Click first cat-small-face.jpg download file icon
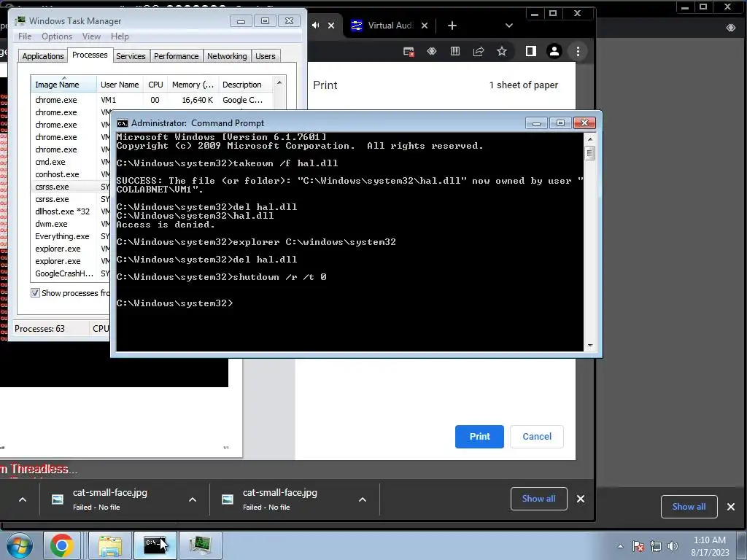The image size is (747, 560). (58, 499)
